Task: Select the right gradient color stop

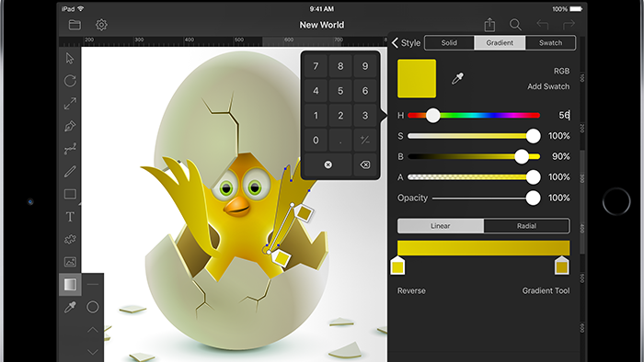Action: [561, 266]
